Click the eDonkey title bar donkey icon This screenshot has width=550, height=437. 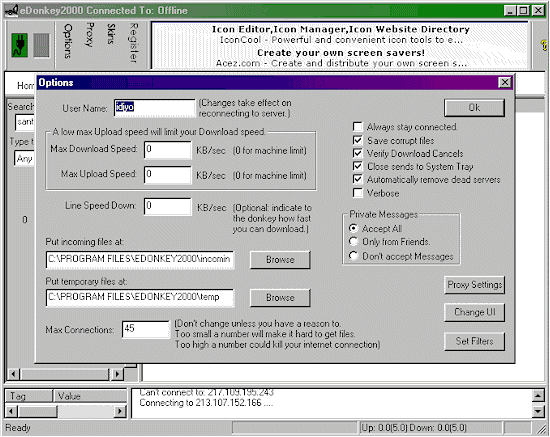(x=12, y=10)
